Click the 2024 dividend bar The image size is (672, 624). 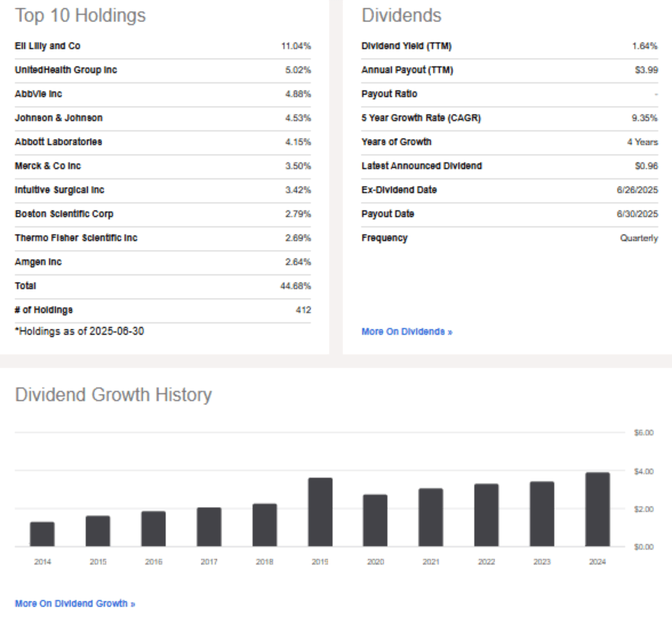pos(597,509)
